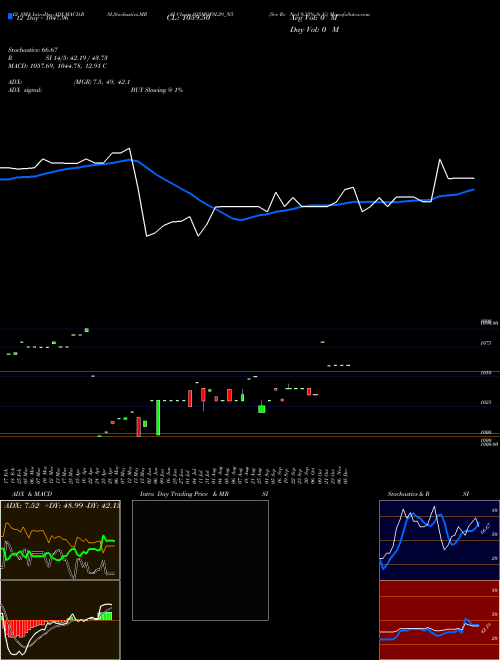Open the red RSI mini chart

click(x=439, y=620)
